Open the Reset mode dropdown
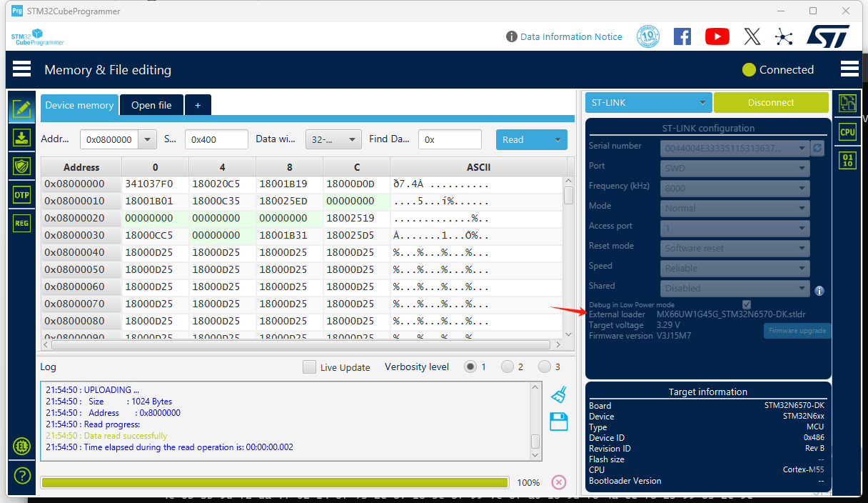The height and width of the screenshot is (503, 868). click(x=735, y=249)
